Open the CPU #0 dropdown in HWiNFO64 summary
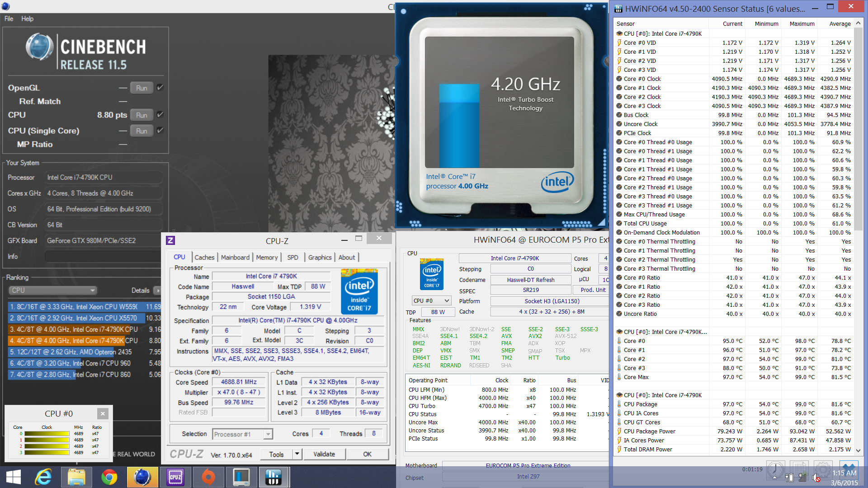 pos(431,300)
